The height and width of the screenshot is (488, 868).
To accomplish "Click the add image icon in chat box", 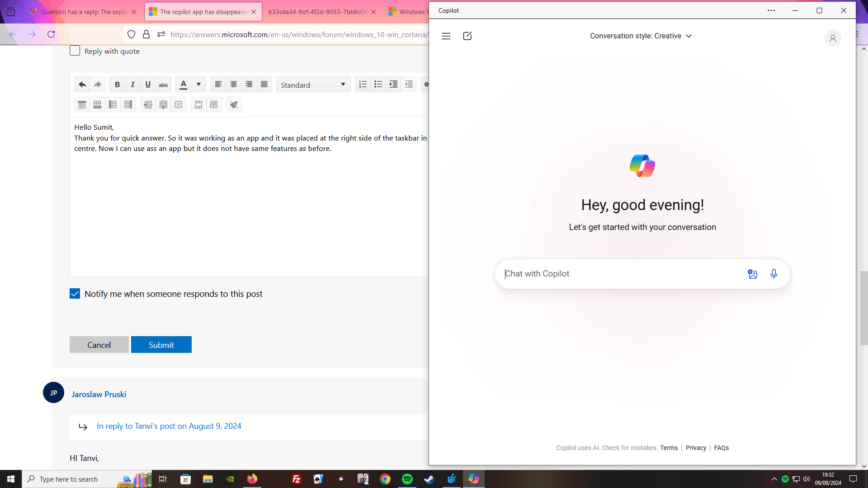I will (x=752, y=274).
